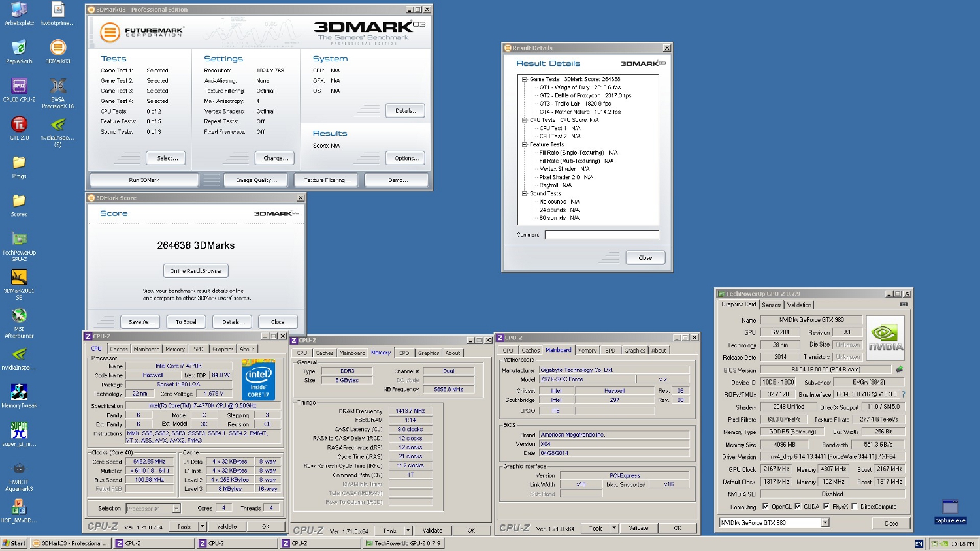Launch the CPUID CPU-Z desktop shortcut
The image size is (980, 551).
19,90
